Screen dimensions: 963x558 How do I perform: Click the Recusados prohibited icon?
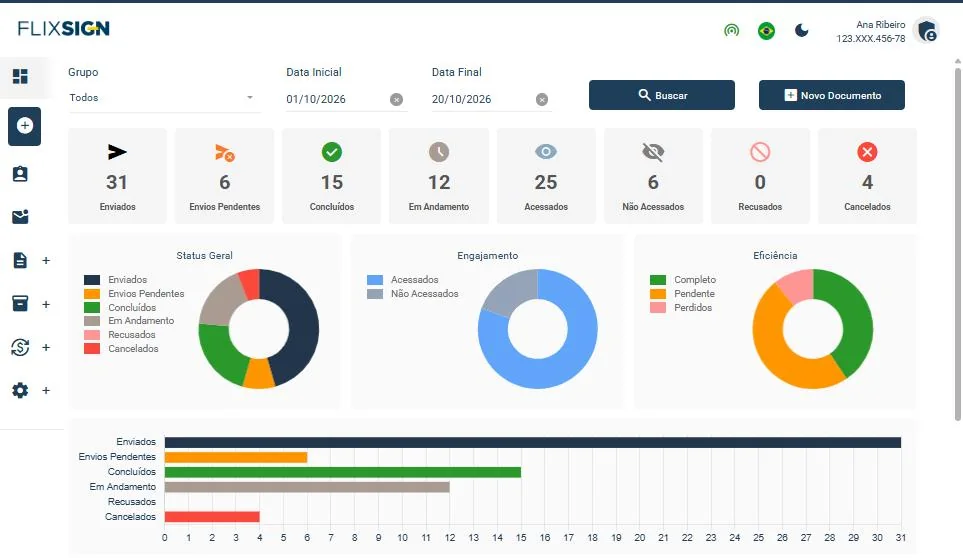760,152
